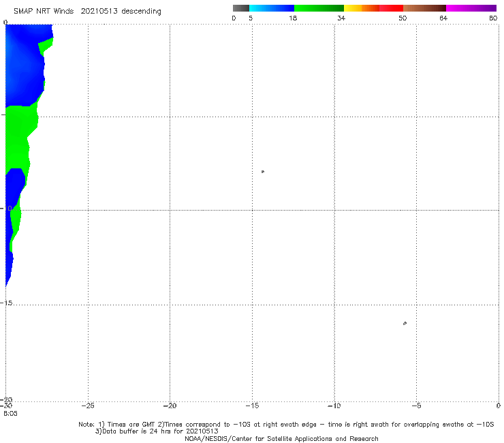Click the green segment of the color bar
Screen dimensions: 504x443
coord(319,8)
